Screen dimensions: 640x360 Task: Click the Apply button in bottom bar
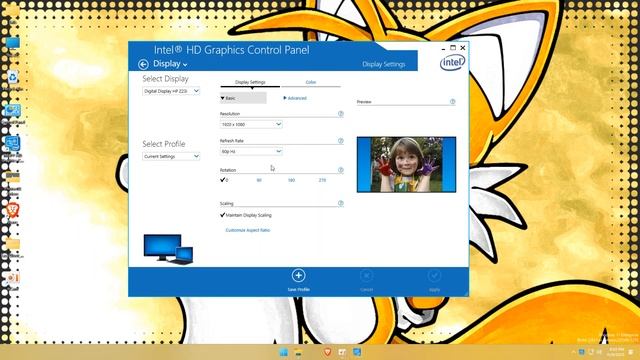tap(434, 280)
